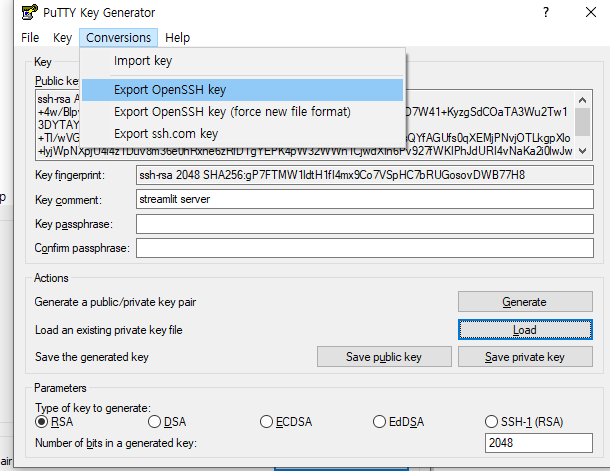Click the Generate button
The width and height of the screenshot is (610, 471).
tap(525, 302)
